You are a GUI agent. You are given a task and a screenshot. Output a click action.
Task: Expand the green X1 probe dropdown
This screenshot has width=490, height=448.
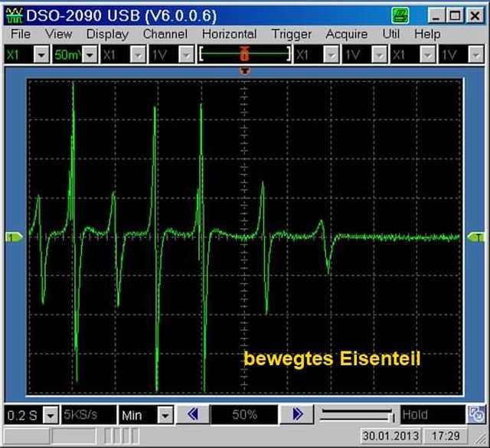(x=41, y=55)
